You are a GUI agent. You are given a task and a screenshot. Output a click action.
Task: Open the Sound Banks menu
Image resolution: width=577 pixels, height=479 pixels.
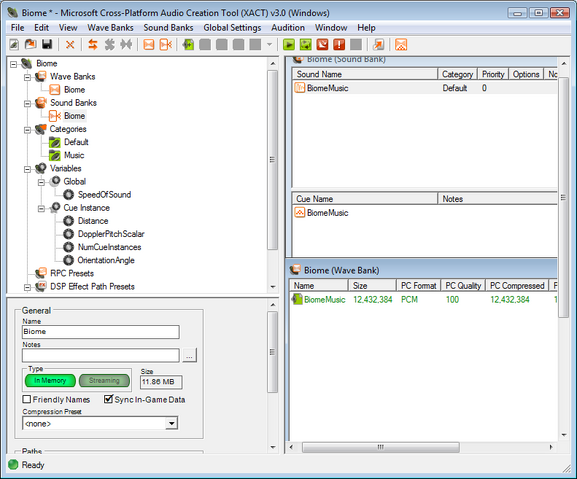pyautogui.click(x=168, y=28)
